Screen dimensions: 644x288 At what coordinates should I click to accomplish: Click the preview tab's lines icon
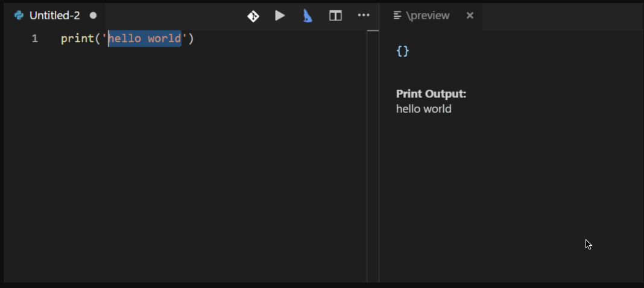(x=397, y=16)
